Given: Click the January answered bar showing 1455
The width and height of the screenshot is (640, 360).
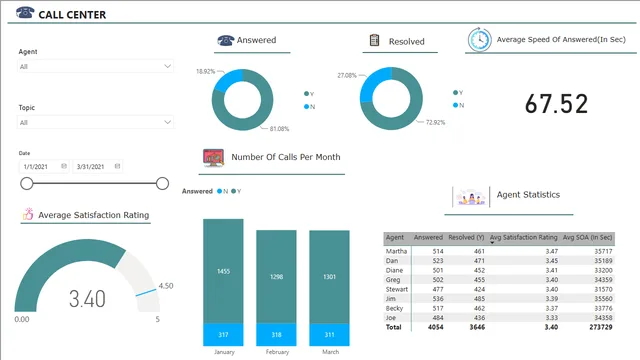Looking at the screenshot, I should pyautogui.click(x=223, y=271).
